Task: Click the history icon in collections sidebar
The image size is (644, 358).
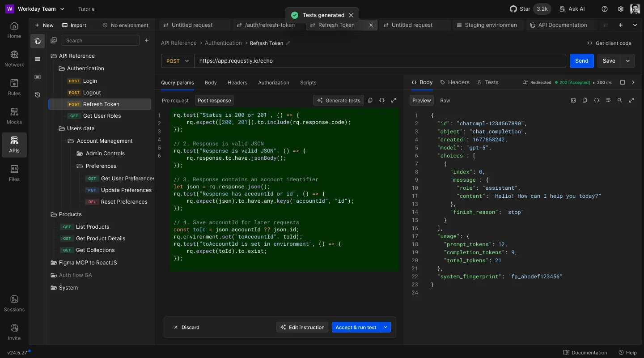Action: coord(38,95)
